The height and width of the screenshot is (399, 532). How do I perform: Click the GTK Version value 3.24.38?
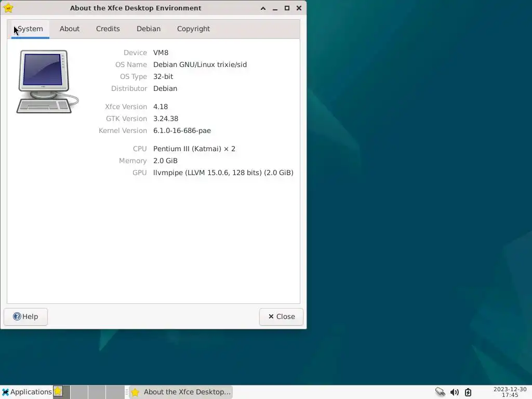(x=166, y=118)
